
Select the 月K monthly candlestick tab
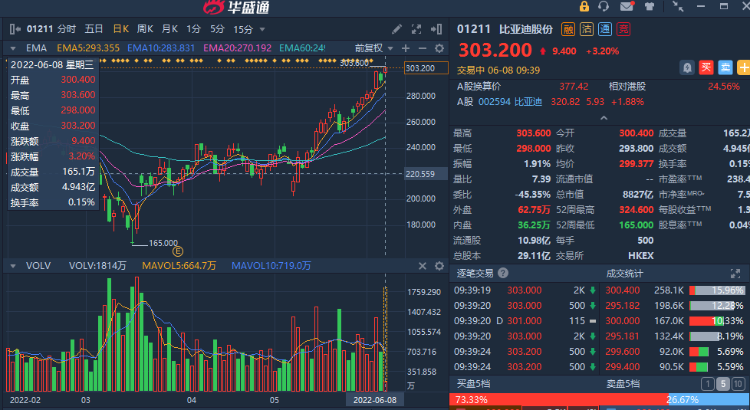click(x=170, y=29)
